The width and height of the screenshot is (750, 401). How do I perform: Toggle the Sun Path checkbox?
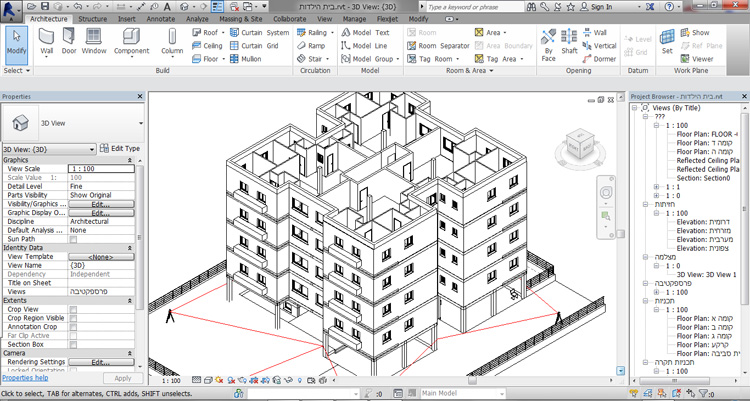(x=73, y=239)
